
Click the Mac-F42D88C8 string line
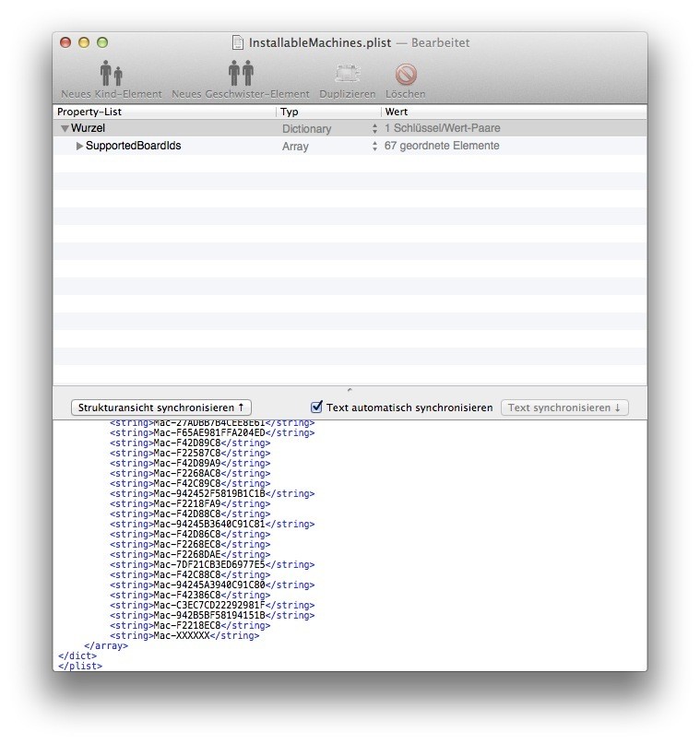click(190, 514)
